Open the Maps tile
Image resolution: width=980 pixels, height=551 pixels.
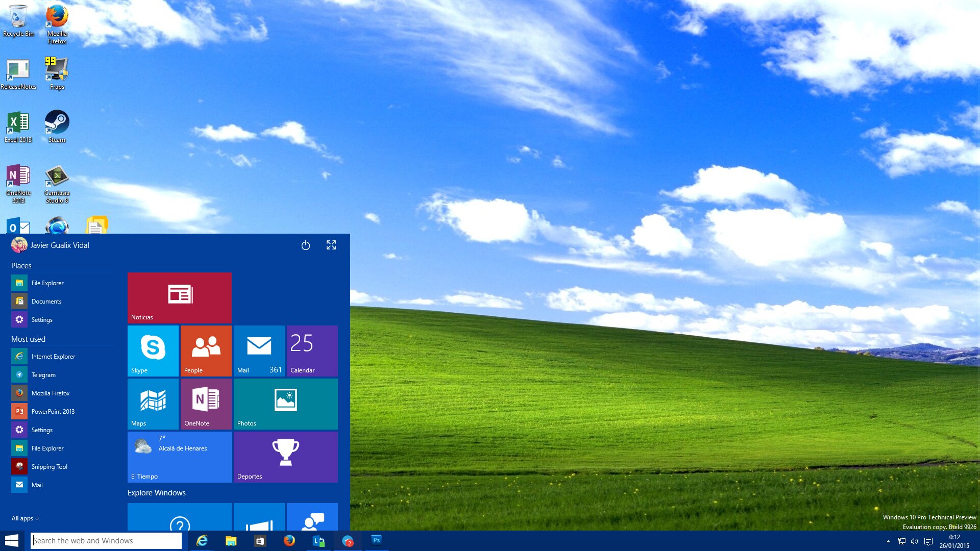tap(153, 404)
